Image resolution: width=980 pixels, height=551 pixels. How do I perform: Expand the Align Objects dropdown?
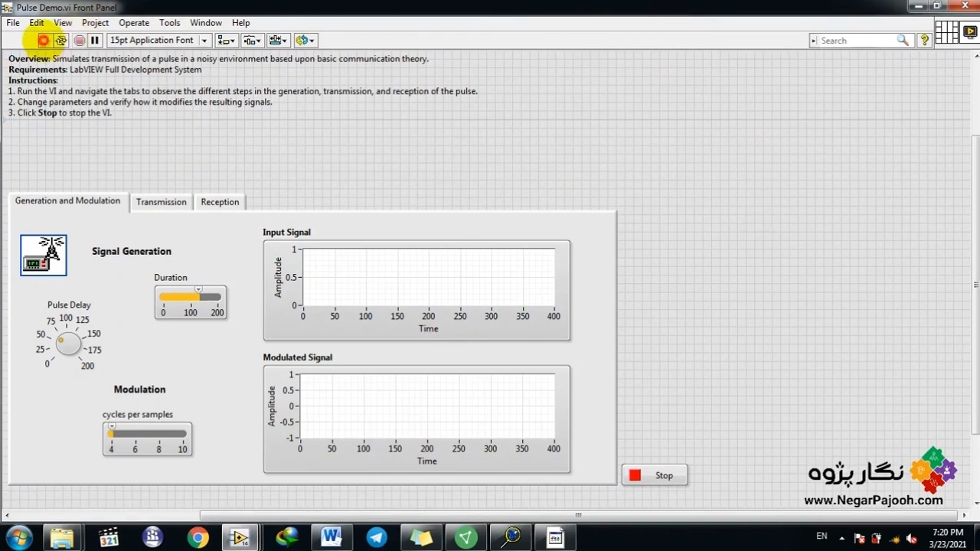coord(226,41)
